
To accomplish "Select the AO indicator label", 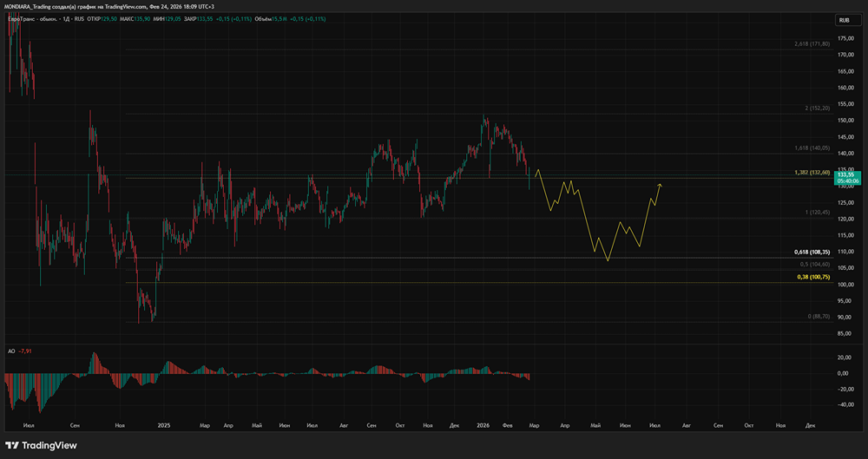I will point(10,351).
